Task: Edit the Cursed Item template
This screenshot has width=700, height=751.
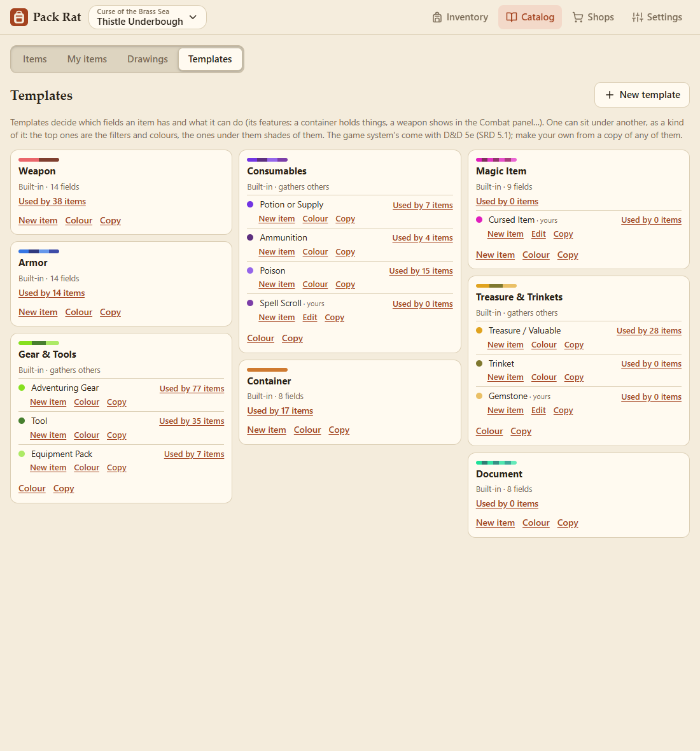Action: [x=538, y=234]
